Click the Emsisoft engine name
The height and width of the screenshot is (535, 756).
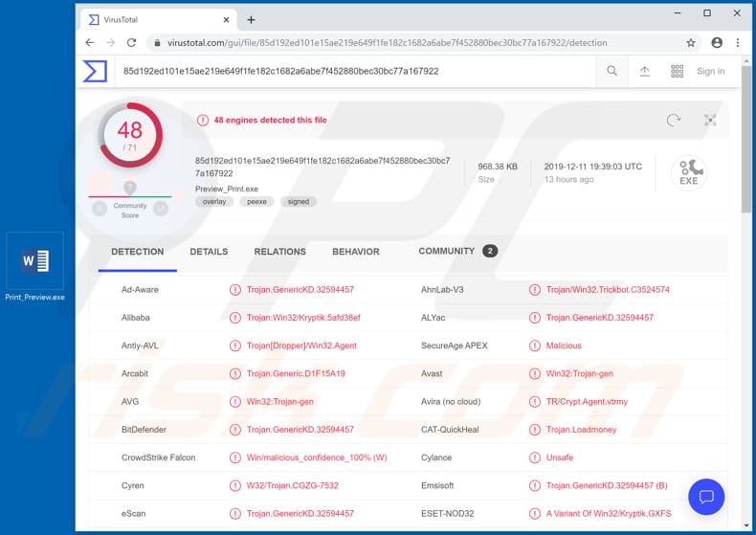pyautogui.click(x=437, y=485)
